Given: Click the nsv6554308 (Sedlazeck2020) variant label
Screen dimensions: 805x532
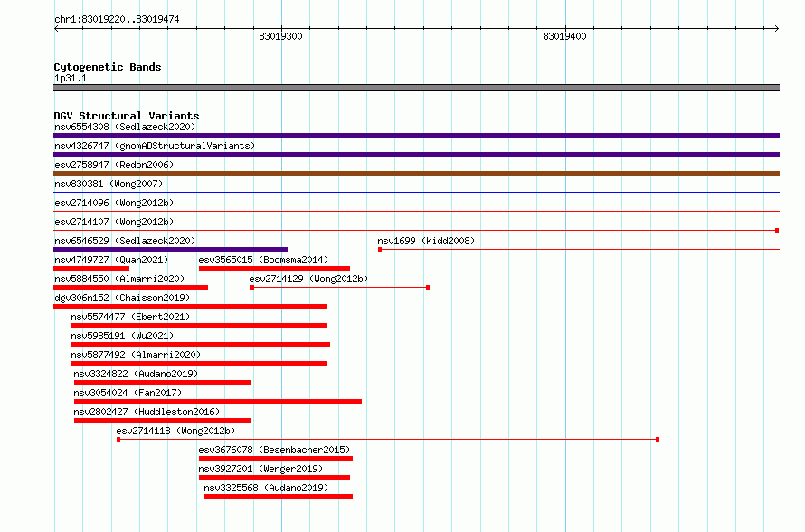Looking at the screenshot, I should [x=125, y=127].
